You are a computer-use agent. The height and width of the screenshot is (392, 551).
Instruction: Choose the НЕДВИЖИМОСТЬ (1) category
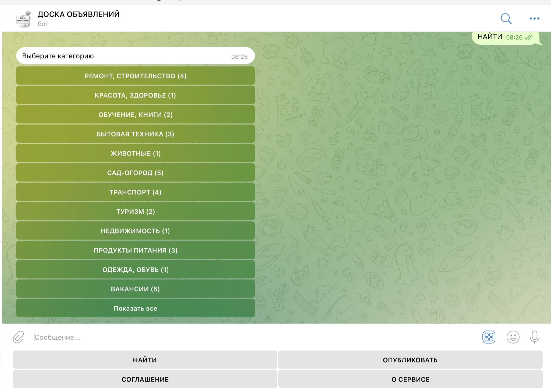click(135, 231)
